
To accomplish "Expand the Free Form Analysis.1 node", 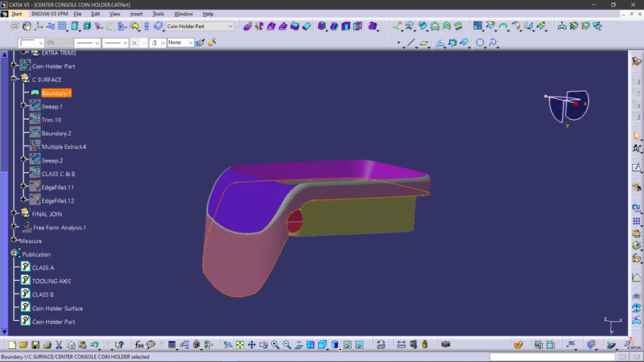I will pyautogui.click(x=14, y=226).
